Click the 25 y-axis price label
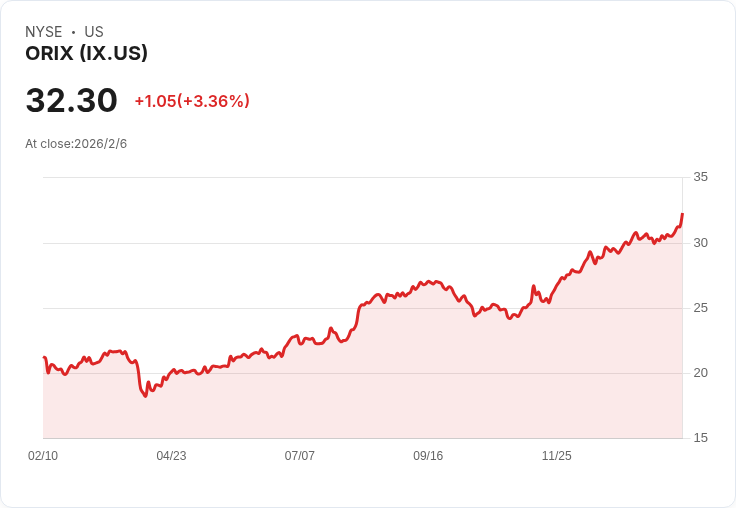The image size is (736, 508). click(700, 308)
